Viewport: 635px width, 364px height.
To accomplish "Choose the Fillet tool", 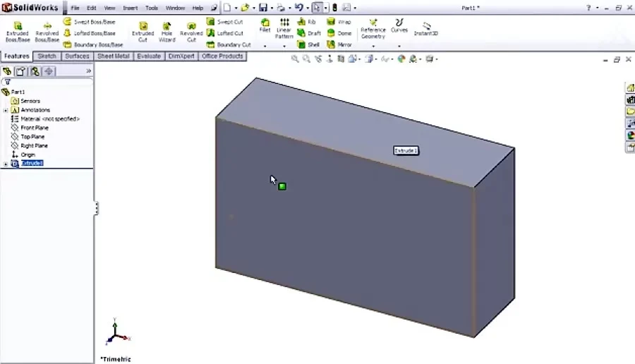I will point(265,25).
